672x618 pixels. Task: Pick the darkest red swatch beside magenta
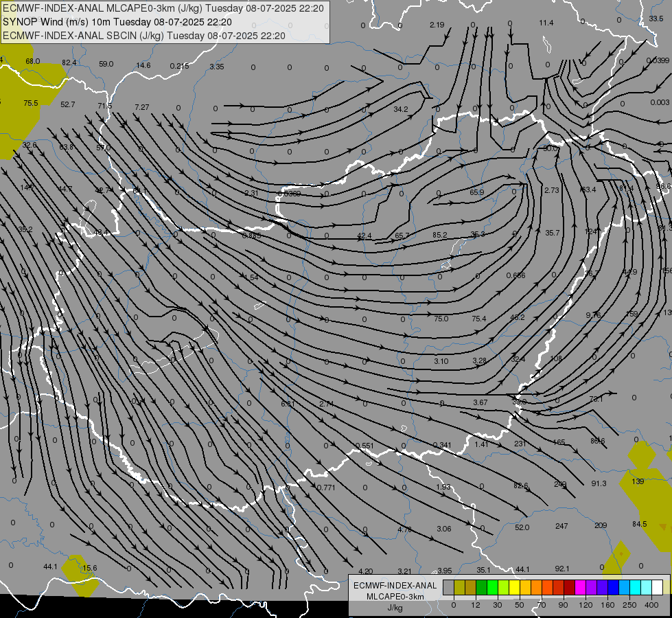tap(570, 587)
